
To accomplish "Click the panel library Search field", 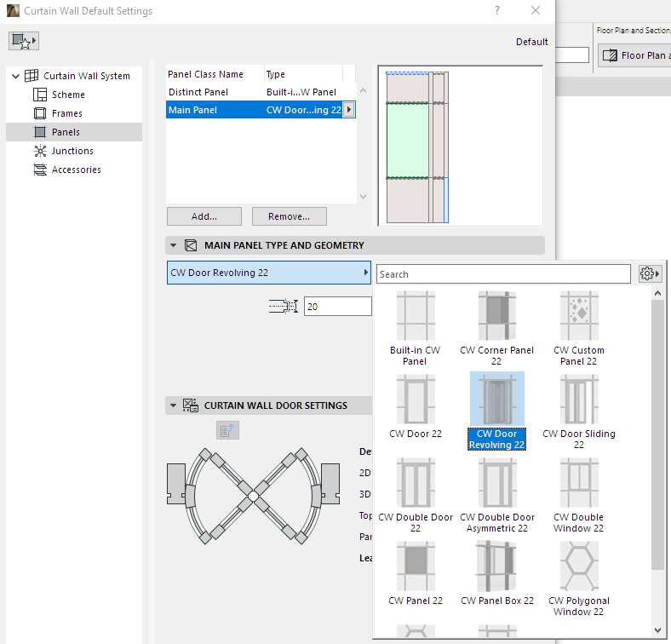I will pyautogui.click(x=502, y=274).
